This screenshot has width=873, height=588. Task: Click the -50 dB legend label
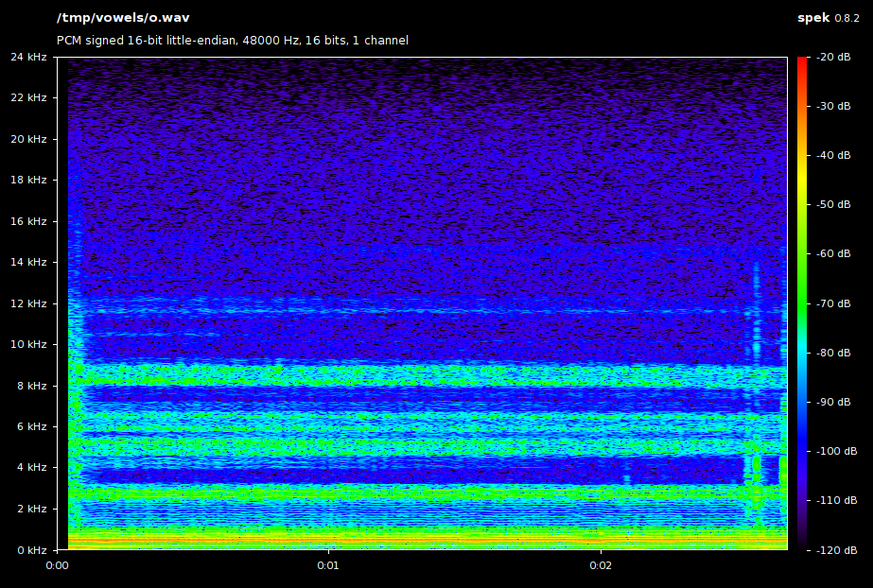pos(833,204)
